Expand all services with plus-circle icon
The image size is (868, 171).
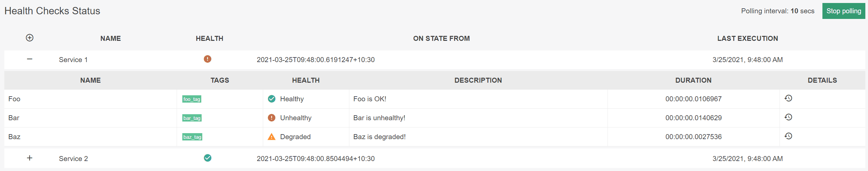(30, 38)
